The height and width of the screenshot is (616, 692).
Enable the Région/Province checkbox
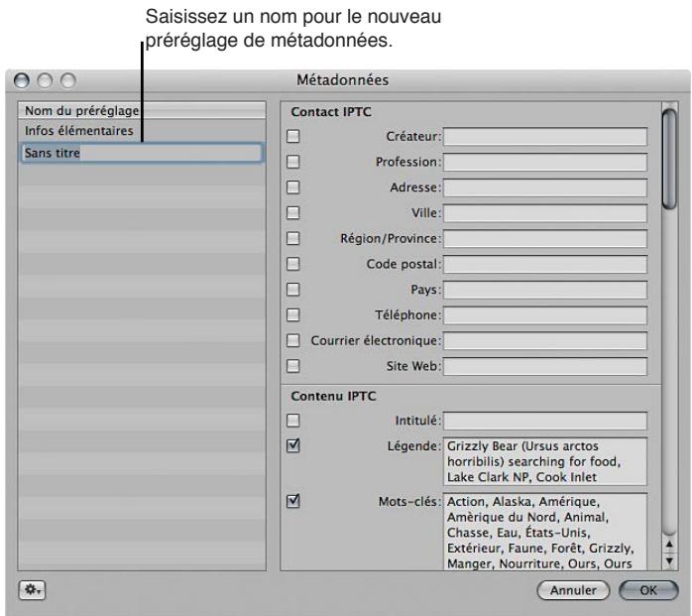(x=293, y=238)
